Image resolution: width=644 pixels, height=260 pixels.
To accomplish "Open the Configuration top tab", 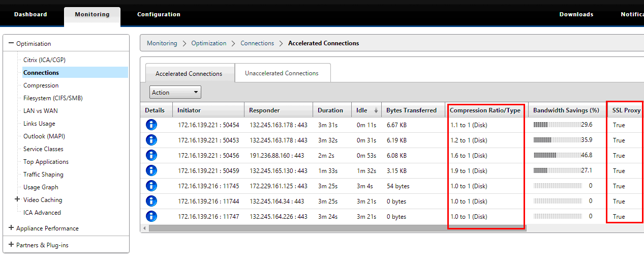I will (159, 14).
